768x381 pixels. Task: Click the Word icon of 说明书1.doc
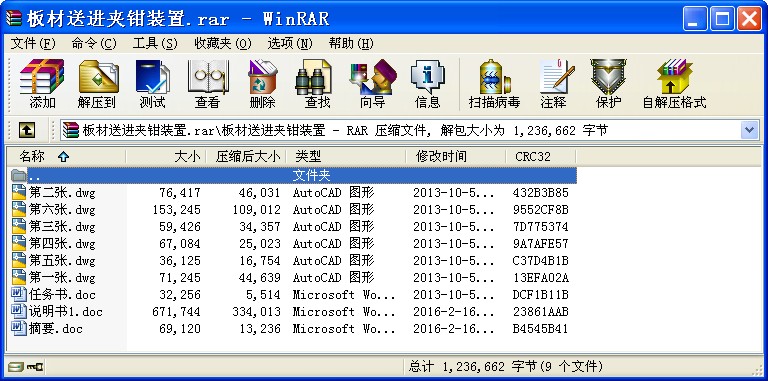click(x=19, y=311)
